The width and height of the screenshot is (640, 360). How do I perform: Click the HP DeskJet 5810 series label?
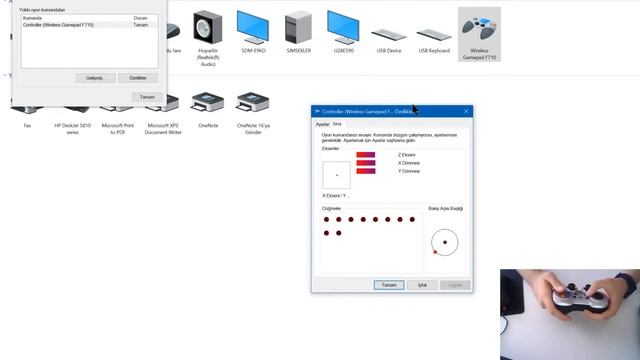(x=73, y=129)
